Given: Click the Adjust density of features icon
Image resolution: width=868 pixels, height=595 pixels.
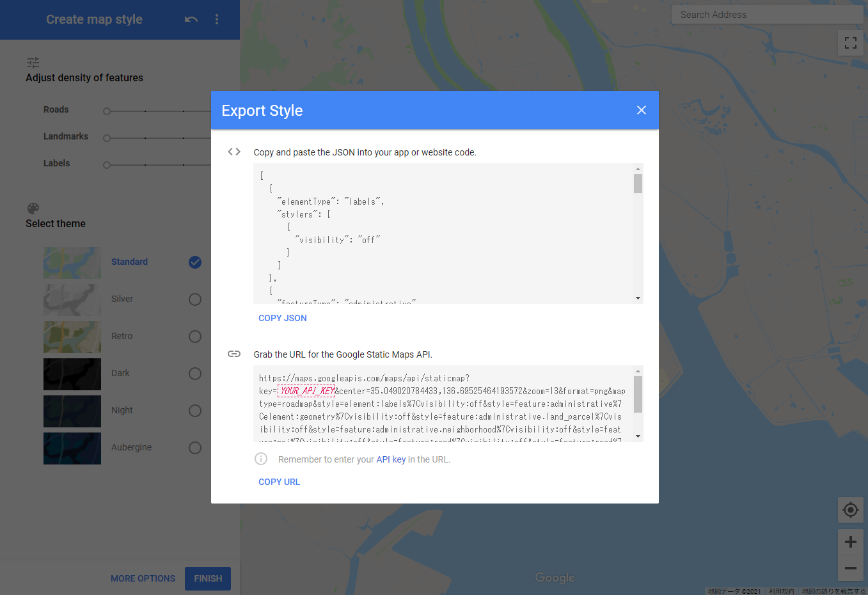Looking at the screenshot, I should [x=33, y=62].
